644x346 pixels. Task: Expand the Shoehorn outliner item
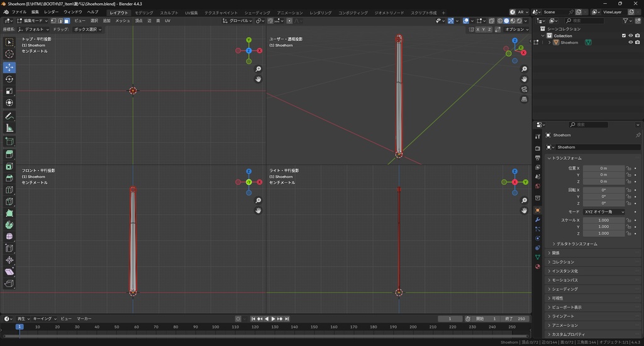(550, 42)
